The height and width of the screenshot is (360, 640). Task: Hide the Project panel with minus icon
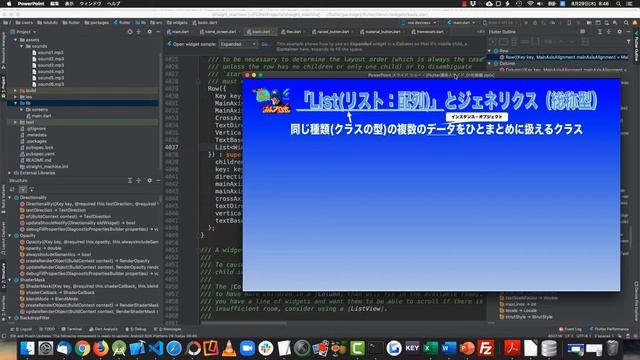tap(158, 31)
